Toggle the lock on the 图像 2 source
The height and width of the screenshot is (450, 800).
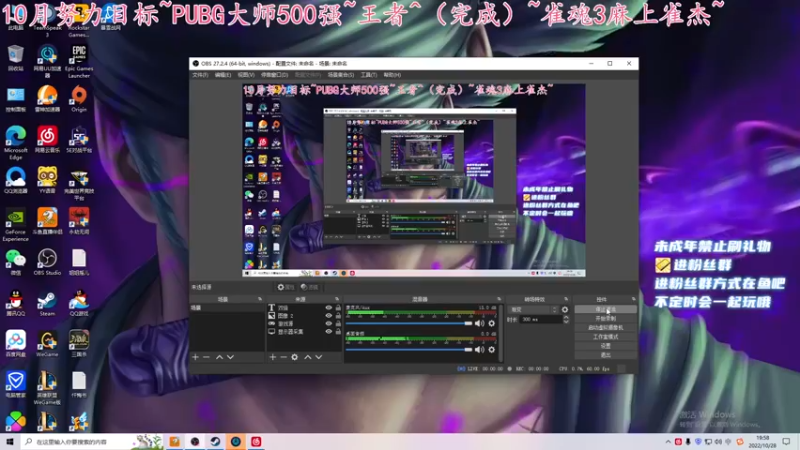click(x=338, y=316)
